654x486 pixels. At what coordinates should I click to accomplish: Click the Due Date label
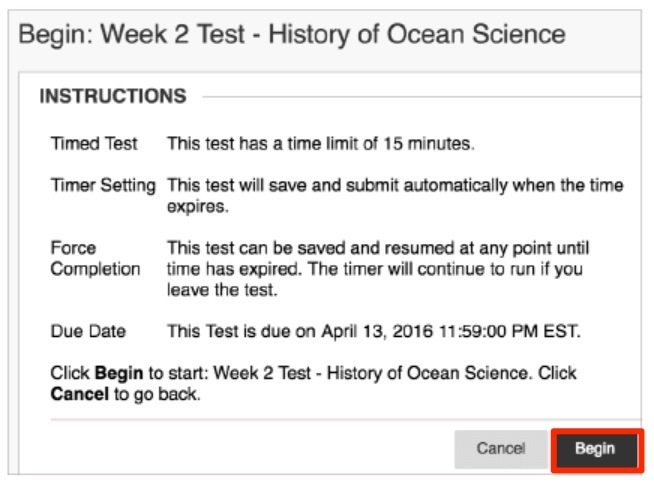coord(88,331)
